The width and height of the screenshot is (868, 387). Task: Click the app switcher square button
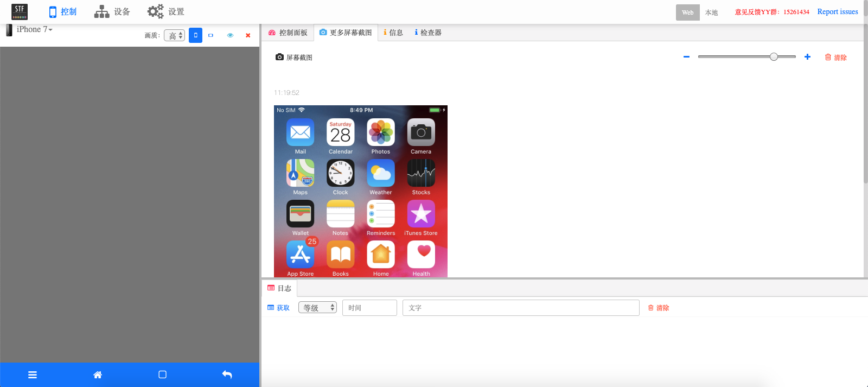[x=162, y=375]
